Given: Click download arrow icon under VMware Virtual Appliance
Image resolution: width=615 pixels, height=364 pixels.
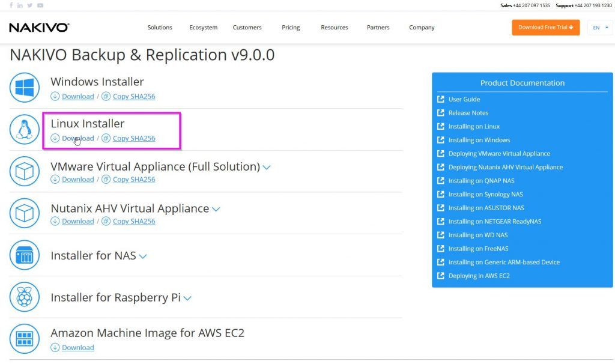Looking at the screenshot, I should 55,179.
